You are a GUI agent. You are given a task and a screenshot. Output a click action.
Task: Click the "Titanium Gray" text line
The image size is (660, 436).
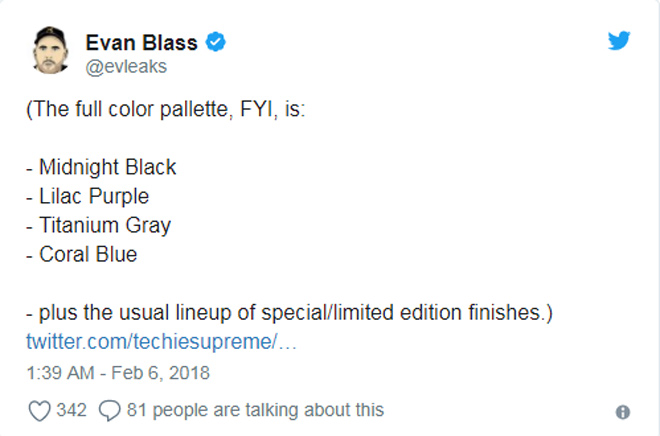pos(98,225)
